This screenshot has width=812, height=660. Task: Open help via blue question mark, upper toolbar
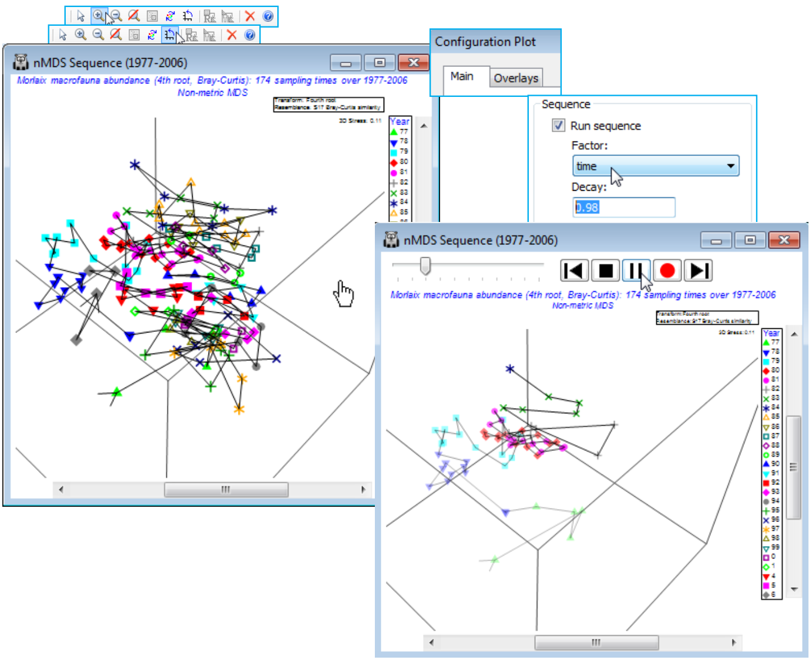pos(268,16)
